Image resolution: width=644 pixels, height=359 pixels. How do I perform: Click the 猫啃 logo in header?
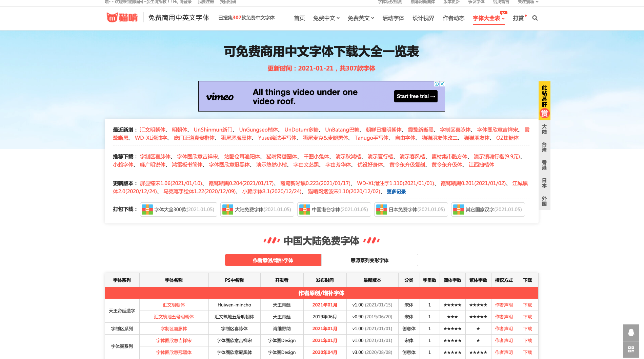point(122,18)
